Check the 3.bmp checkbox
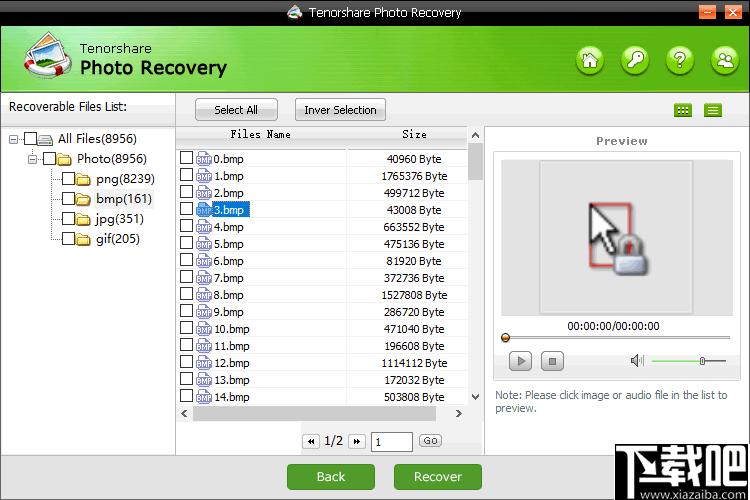The image size is (750, 500). pyautogui.click(x=187, y=209)
